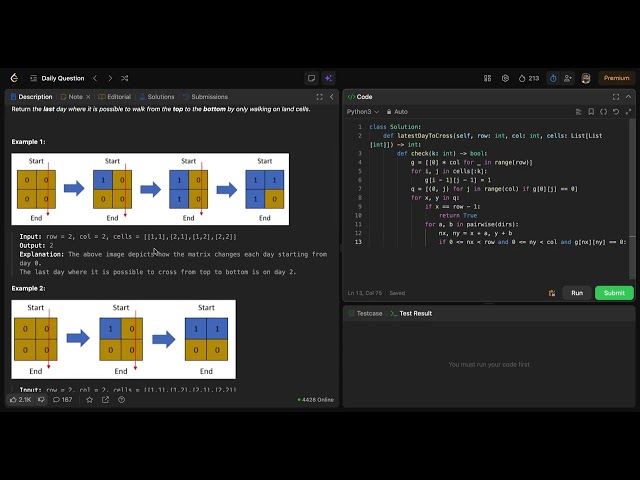
Task: Open the Python3 language dropdown
Action: (361, 112)
